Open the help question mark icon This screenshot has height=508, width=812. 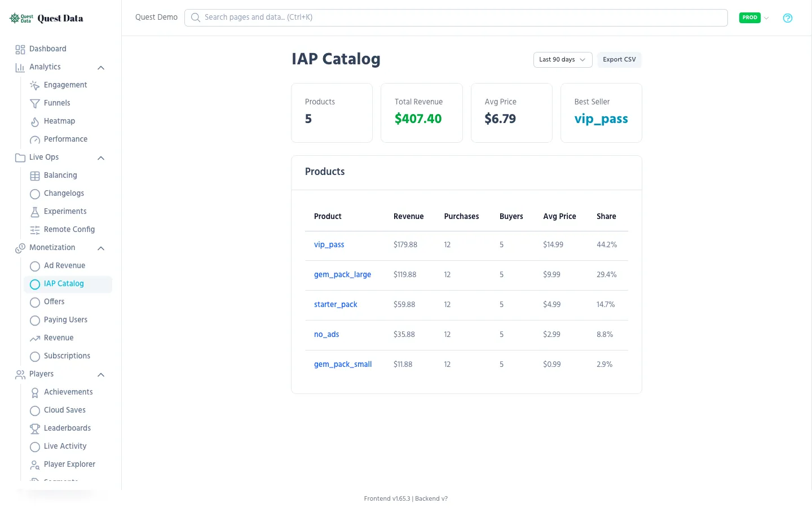click(x=788, y=18)
